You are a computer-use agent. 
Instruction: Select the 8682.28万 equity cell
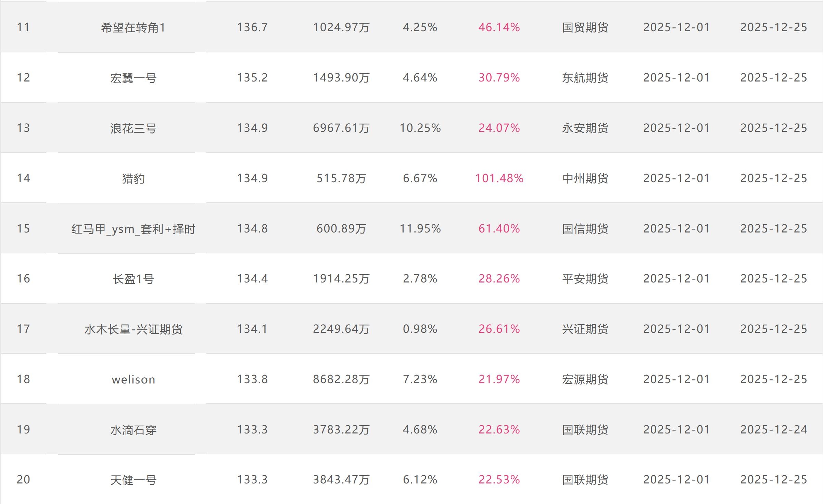click(x=341, y=379)
